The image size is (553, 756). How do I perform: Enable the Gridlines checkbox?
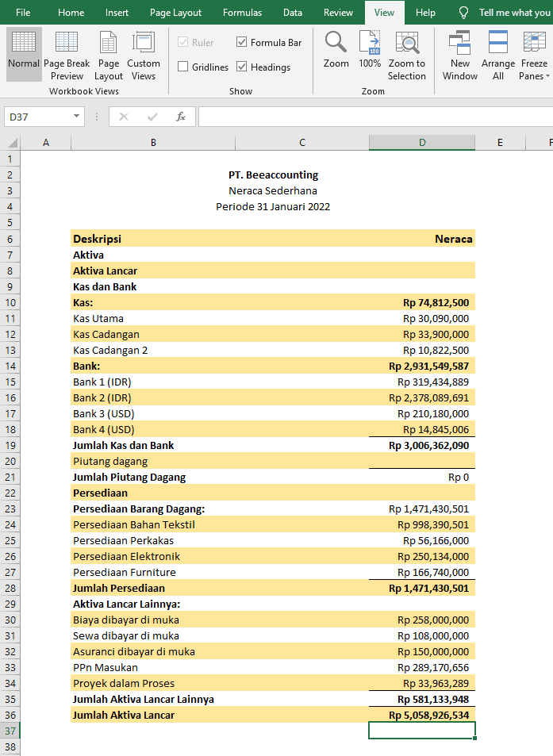(182, 67)
